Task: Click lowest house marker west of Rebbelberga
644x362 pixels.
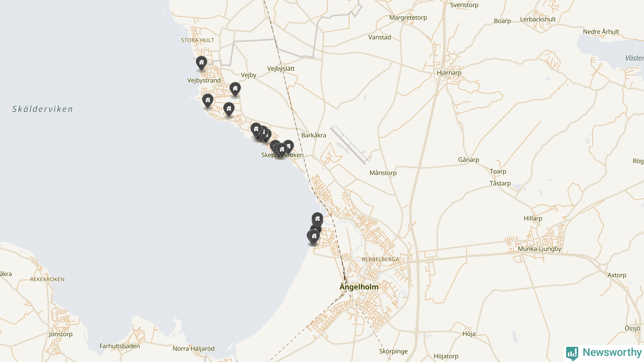Action: point(314,237)
